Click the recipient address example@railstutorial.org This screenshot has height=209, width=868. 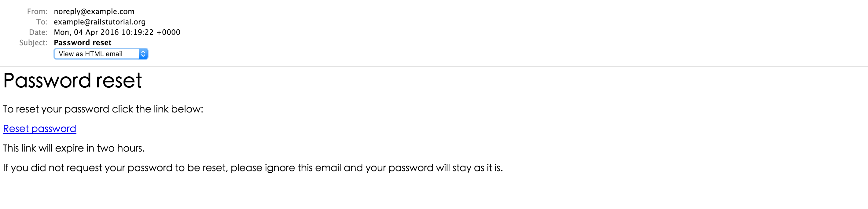pos(100,22)
